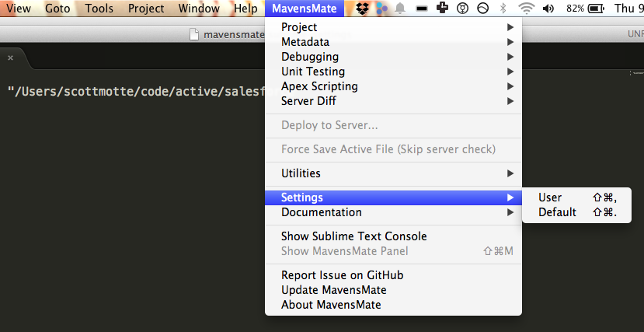Choose About MavensMate
This screenshot has width=644, height=332.
coord(393,305)
